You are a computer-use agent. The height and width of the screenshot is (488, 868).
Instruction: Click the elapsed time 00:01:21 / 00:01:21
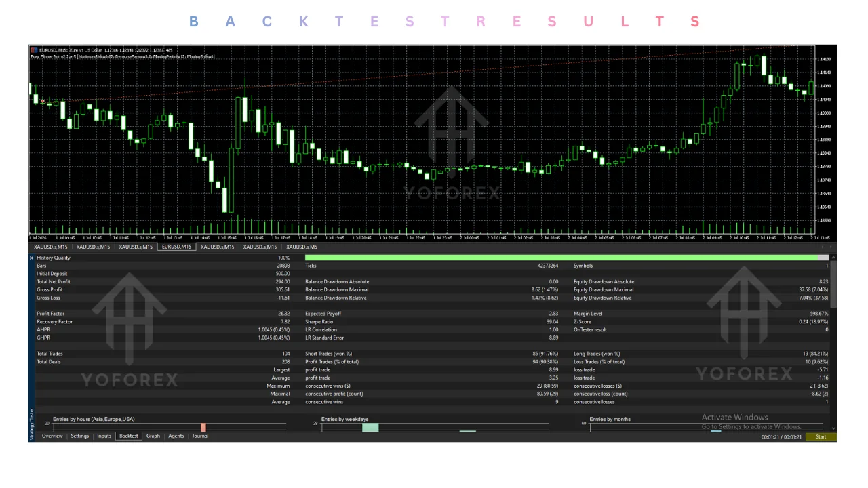(781, 437)
